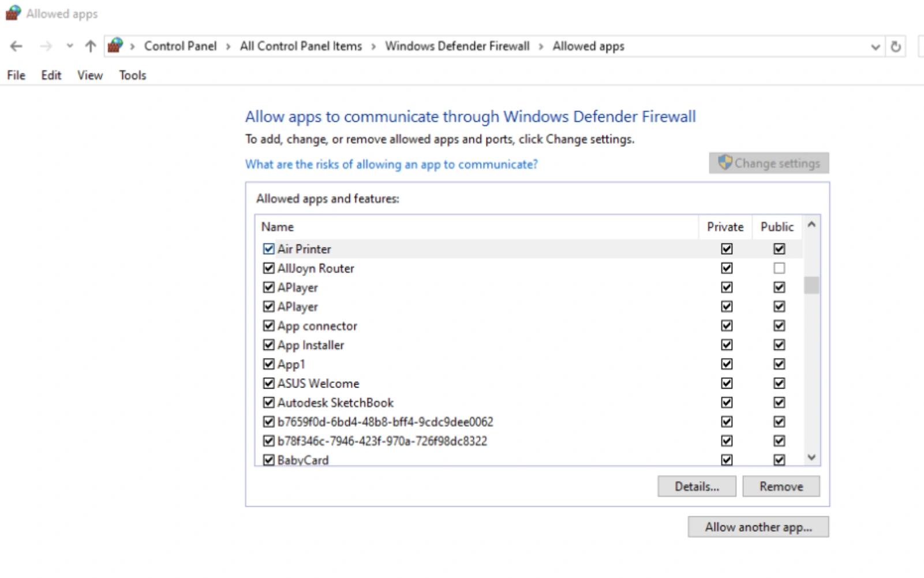
Task: Uncheck Public for ASUS Welcome
Action: pos(779,383)
